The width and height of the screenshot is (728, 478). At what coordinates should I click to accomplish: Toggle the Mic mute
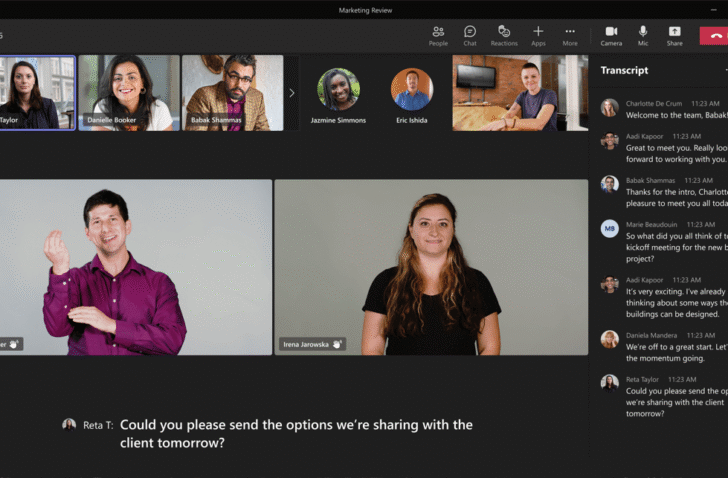(x=643, y=36)
